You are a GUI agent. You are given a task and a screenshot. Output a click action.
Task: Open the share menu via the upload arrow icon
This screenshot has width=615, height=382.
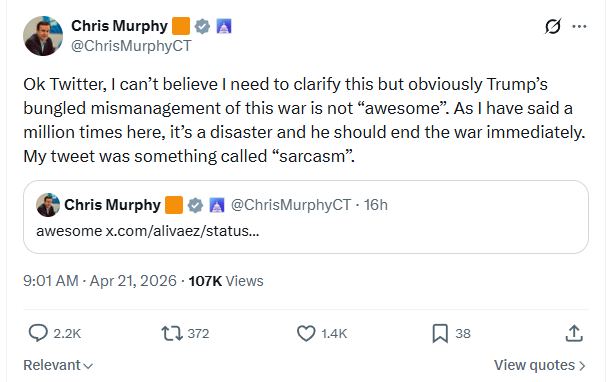coord(574,333)
